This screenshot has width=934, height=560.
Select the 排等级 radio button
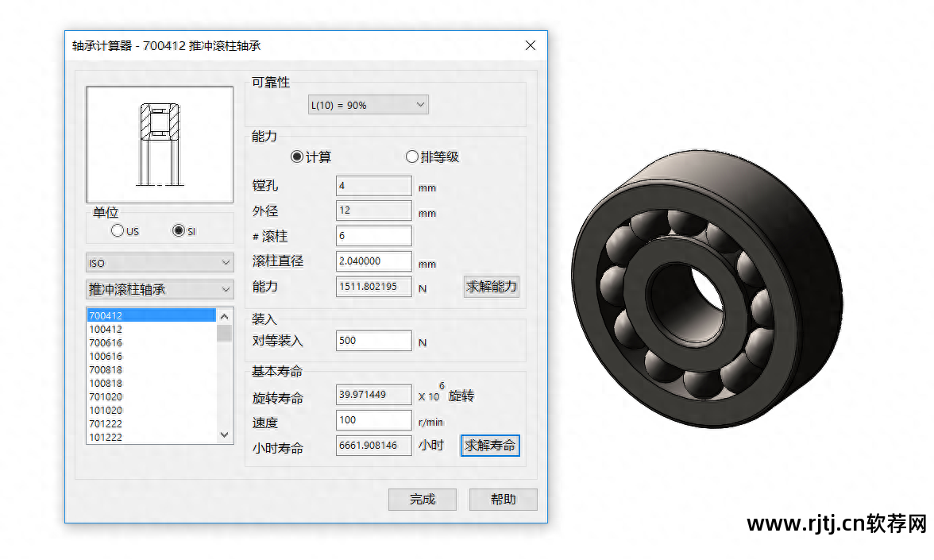(412, 156)
